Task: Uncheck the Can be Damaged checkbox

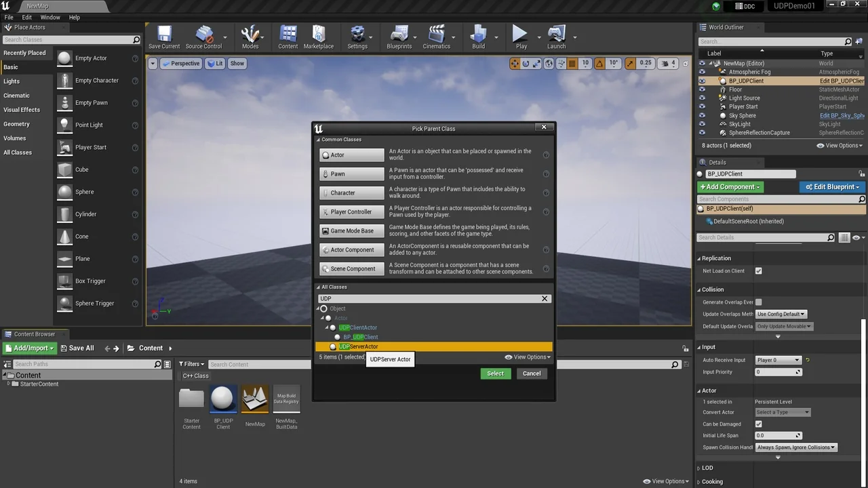Action: [758, 424]
